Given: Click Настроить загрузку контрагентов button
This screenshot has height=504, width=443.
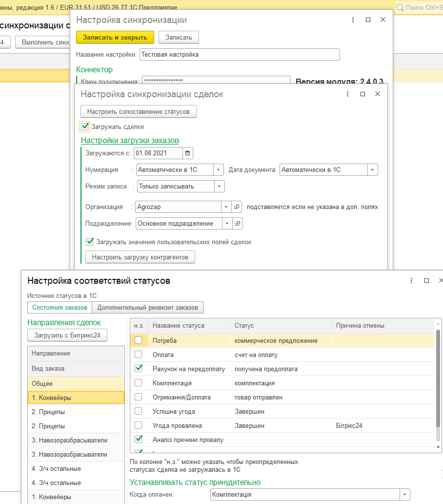Looking at the screenshot, I should pyautogui.click(x=140, y=257).
